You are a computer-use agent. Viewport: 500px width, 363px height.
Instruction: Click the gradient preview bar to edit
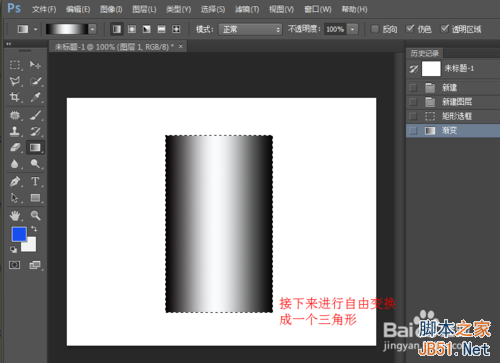tap(67, 29)
